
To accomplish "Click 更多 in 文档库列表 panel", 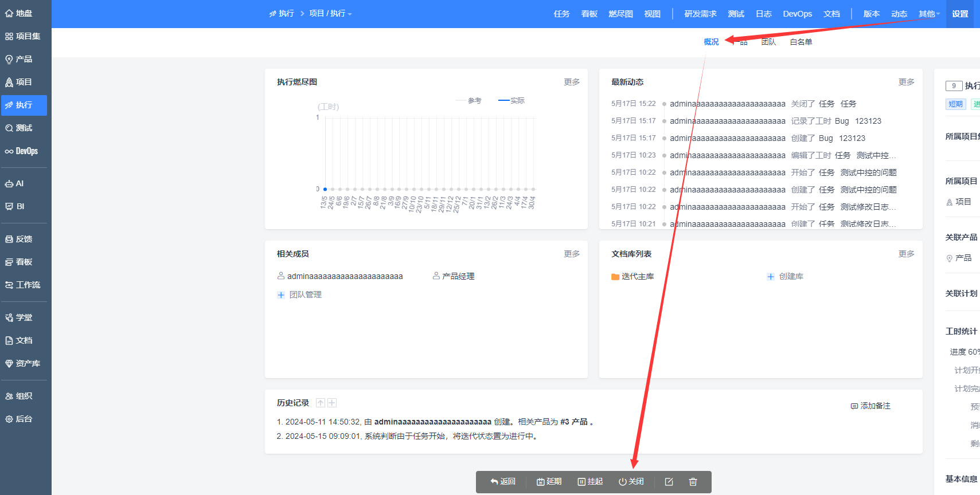I will point(906,254).
